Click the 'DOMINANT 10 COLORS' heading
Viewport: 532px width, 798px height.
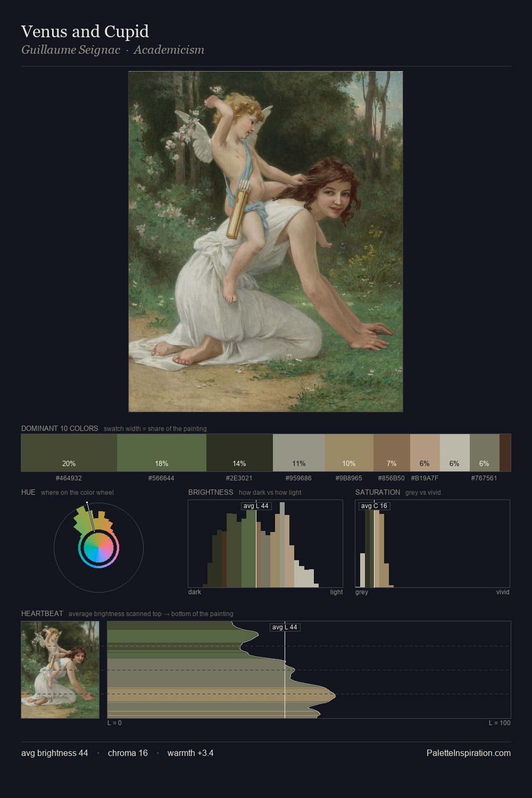click(60, 428)
